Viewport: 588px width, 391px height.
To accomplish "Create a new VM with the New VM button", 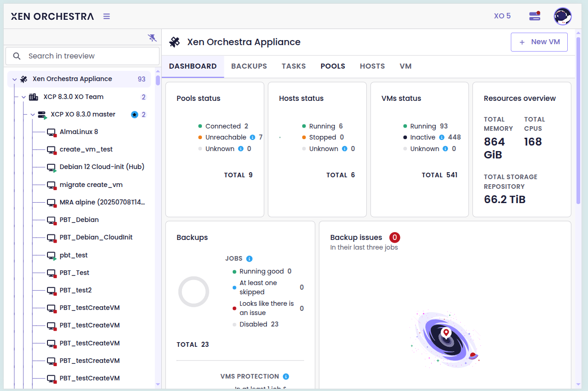I will pyautogui.click(x=539, y=42).
